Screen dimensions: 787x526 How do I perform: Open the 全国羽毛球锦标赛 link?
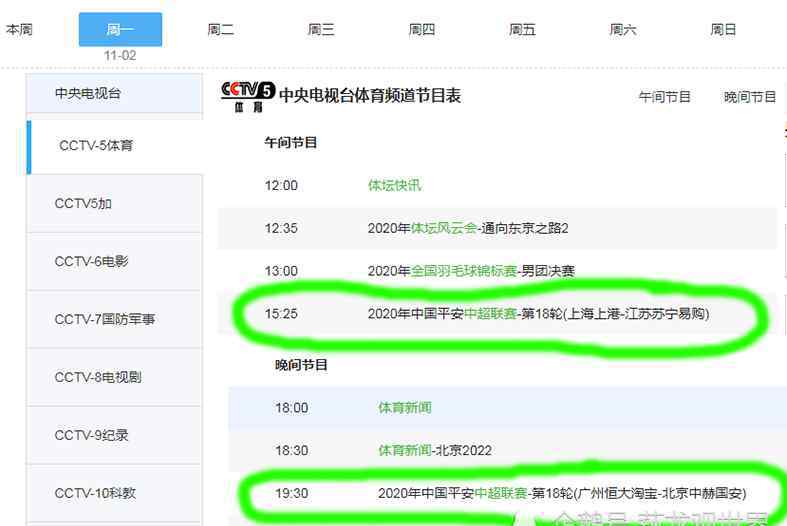(x=464, y=271)
